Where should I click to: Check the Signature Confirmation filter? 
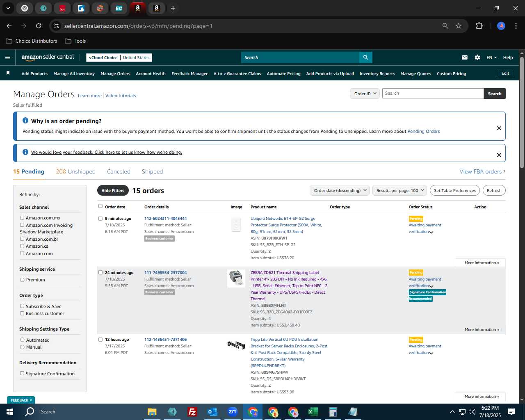point(22,373)
